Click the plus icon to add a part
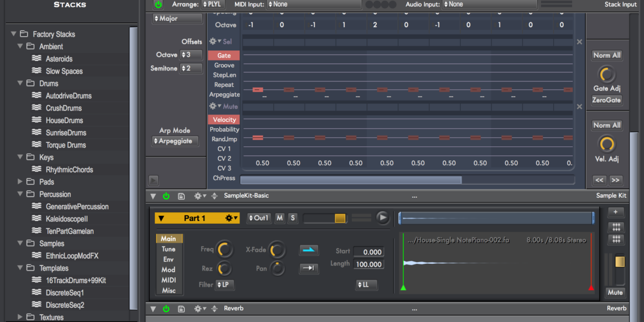The image size is (644, 322). (615, 212)
